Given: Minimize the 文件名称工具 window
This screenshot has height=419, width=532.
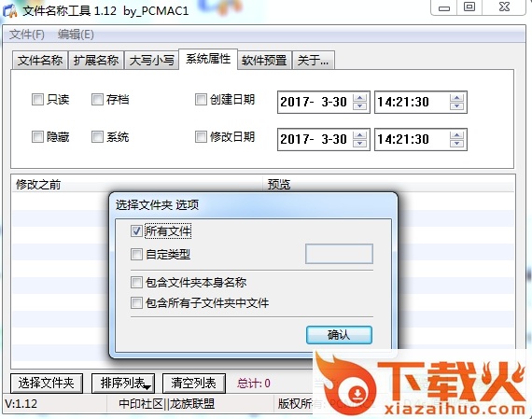Looking at the screenshot, I should click(444, 7).
